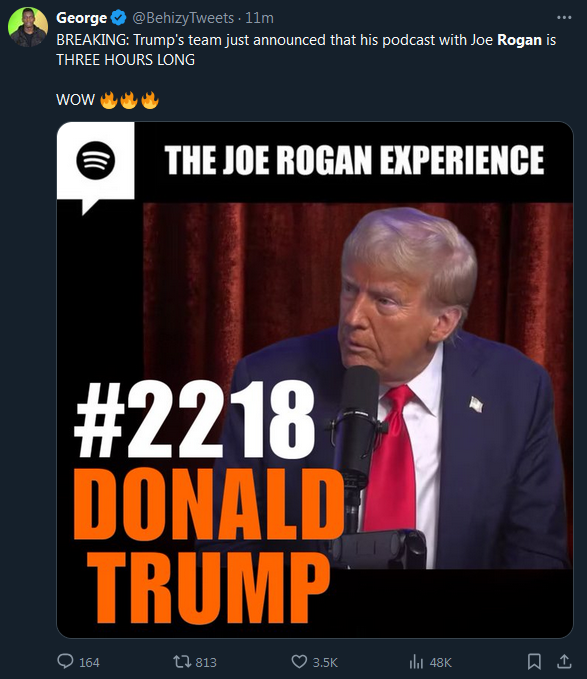Open view analytics bar chart icon
Screen dimensions: 587x679
point(416,662)
